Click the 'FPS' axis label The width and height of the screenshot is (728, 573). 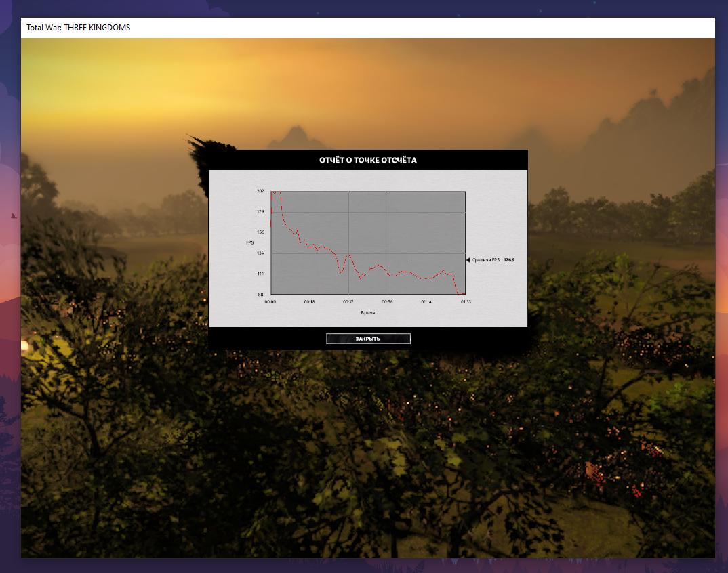(x=250, y=242)
